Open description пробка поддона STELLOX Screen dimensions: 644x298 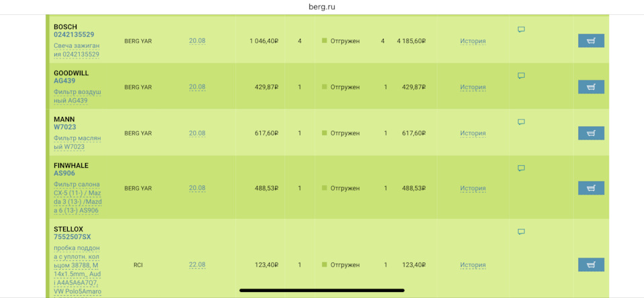click(78, 270)
